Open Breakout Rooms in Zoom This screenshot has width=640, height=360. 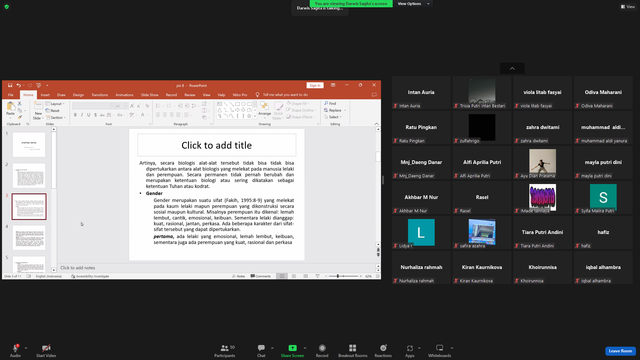tap(353, 350)
